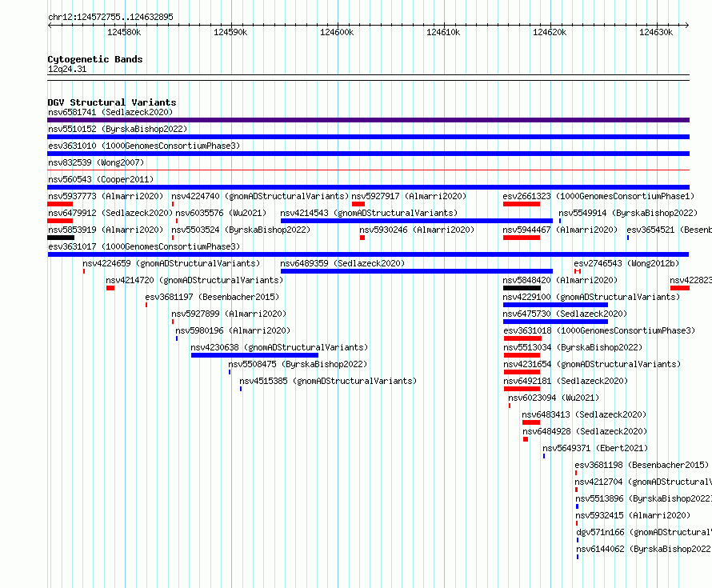Click nsv6484928 (Sedlazeck2020) label
Image resolution: width=712 pixels, height=588 pixels.
coord(585,431)
